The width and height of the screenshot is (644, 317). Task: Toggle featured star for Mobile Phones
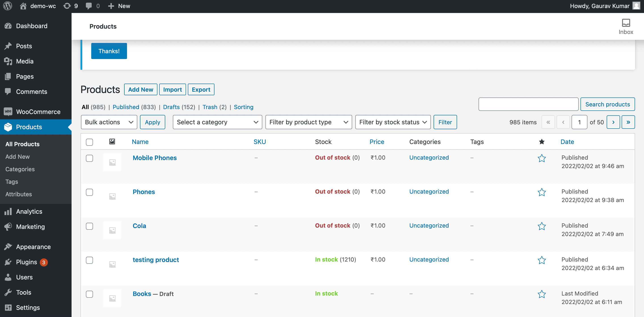542,158
